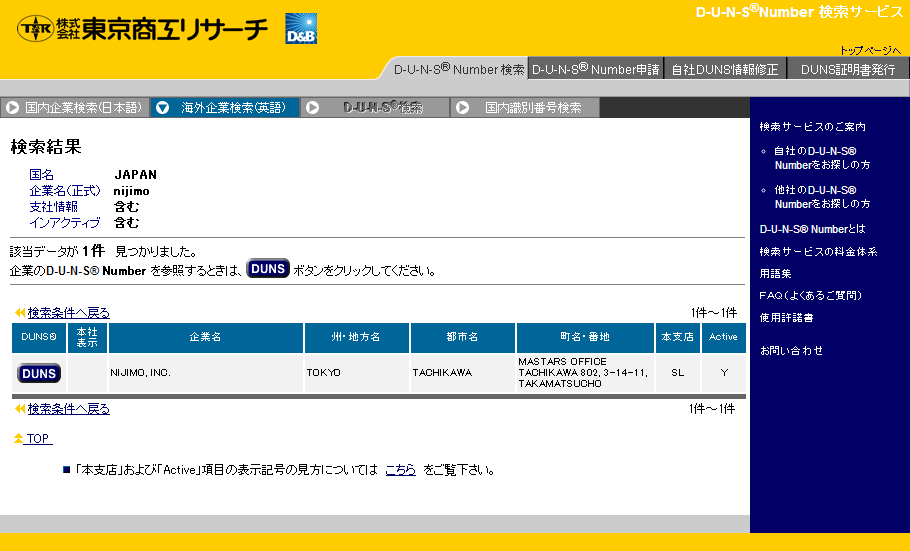Click the nijimo search term value
The image size is (910, 551).
click(x=131, y=191)
